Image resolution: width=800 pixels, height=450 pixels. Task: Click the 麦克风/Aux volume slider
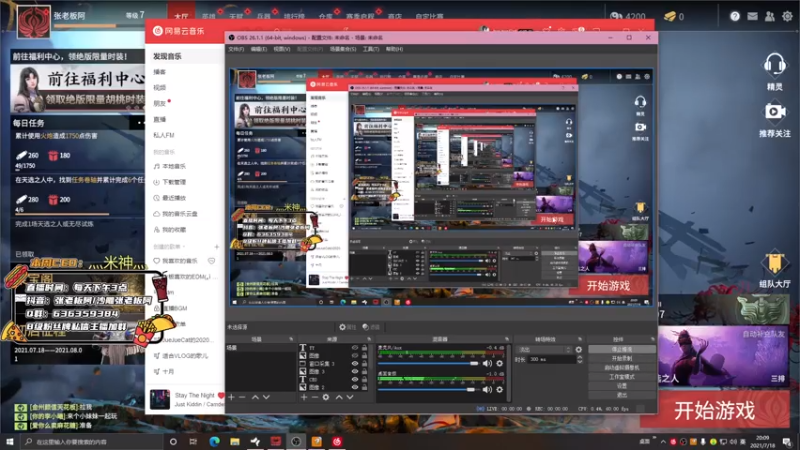429,363
